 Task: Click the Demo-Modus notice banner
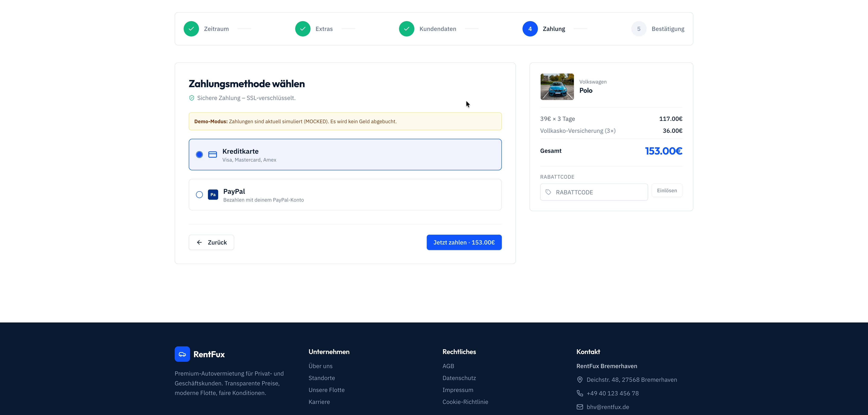(x=345, y=121)
